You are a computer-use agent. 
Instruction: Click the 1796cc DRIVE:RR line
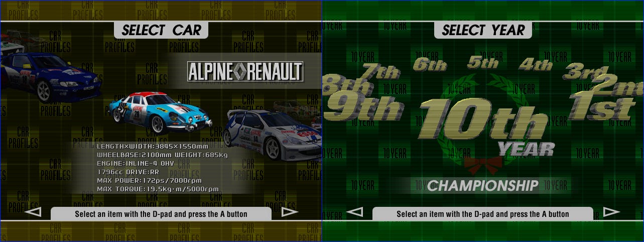pyautogui.click(x=128, y=172)
